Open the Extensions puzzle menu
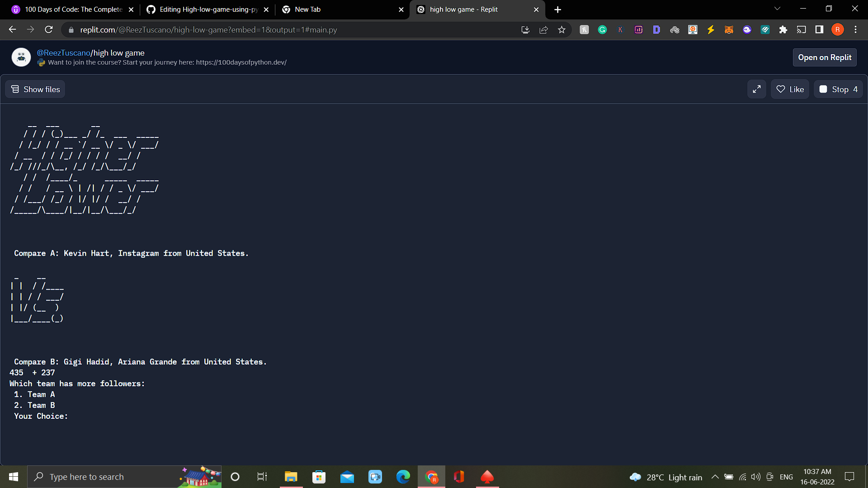Image resolution: width=868 pixels, height=488 pixels. tap(783, 30)
